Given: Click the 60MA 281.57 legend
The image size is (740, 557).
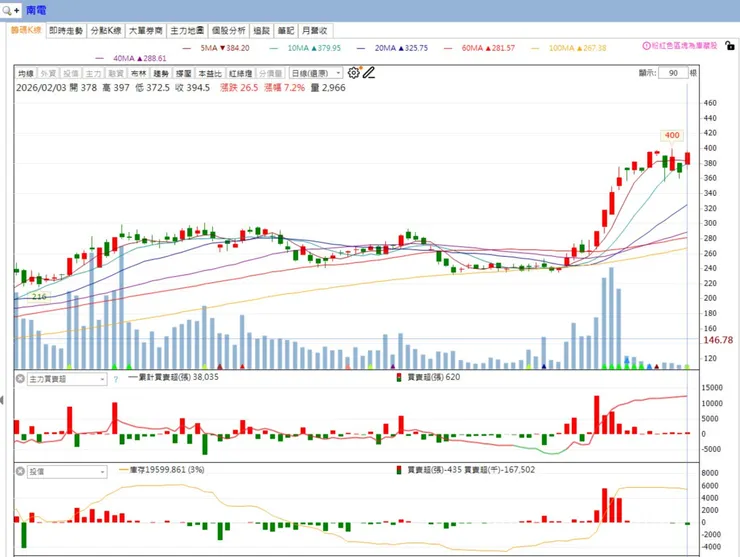Looking at the screenshot, I should tap(479, 48).
